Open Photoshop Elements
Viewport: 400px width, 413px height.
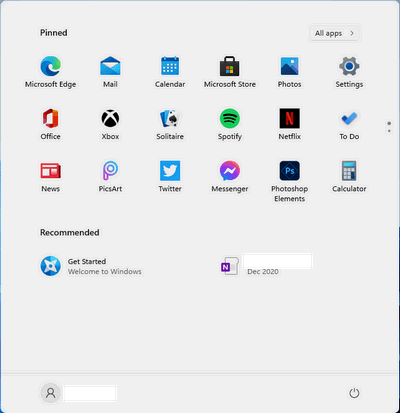pyautogui.click(x=289, y=181)
